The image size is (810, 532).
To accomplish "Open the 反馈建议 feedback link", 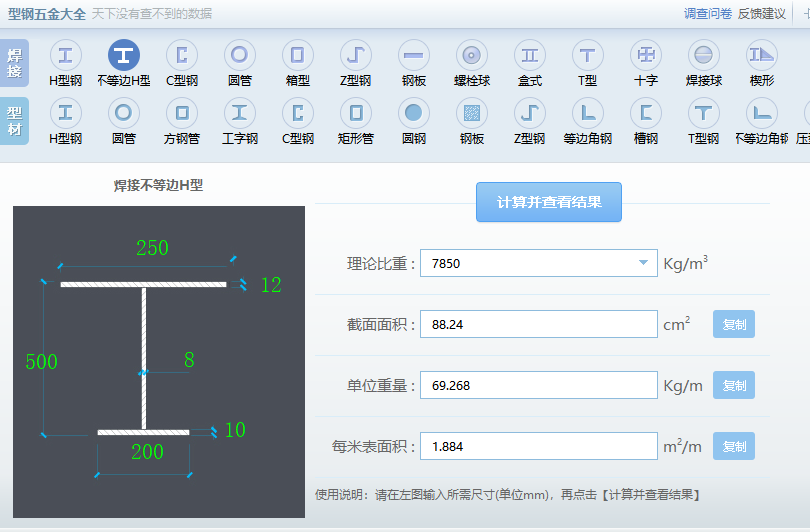I will (x=761, y=14).
